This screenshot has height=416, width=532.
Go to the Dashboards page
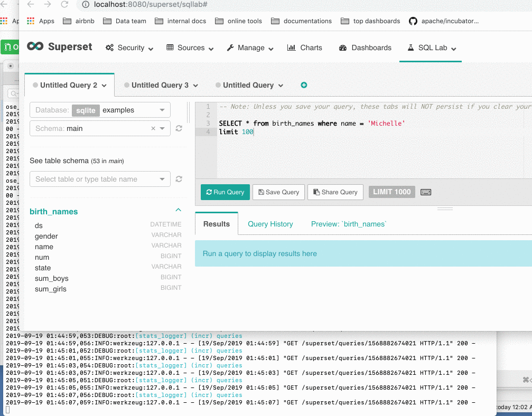coord(365,48)
